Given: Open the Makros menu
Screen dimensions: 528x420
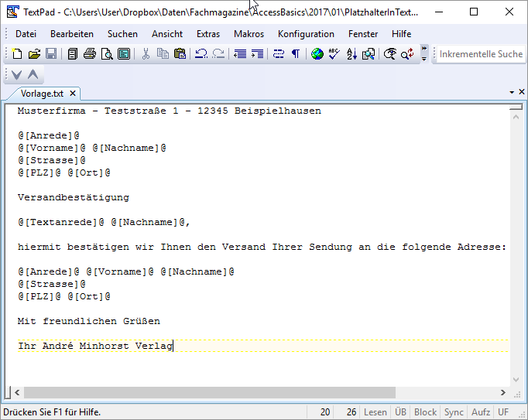Looking at the screenshot, I should 249,34.
